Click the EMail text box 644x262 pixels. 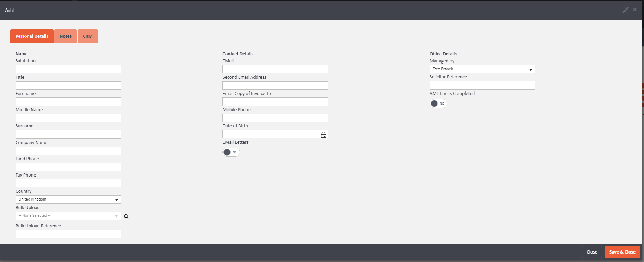275,69
